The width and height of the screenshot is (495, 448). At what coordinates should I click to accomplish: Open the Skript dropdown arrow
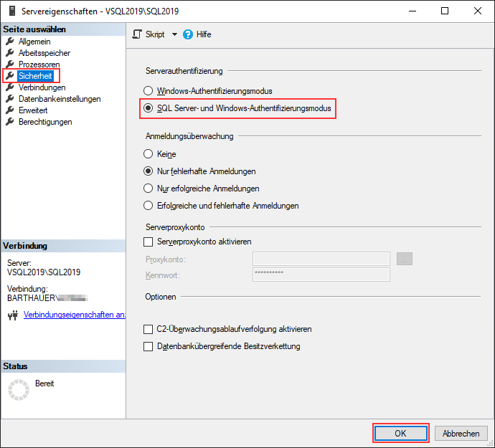pyautogui.click(x=174, y=34)
